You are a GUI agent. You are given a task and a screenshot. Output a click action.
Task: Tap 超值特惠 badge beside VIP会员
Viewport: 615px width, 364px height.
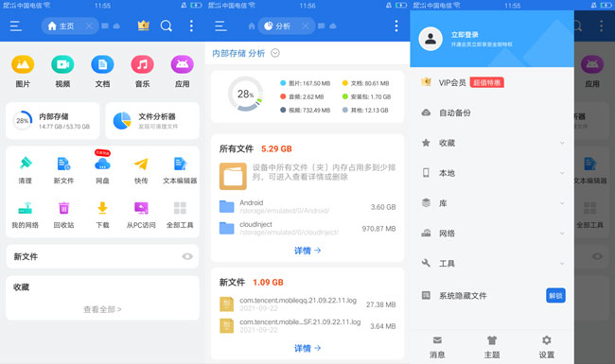(486, 82)
